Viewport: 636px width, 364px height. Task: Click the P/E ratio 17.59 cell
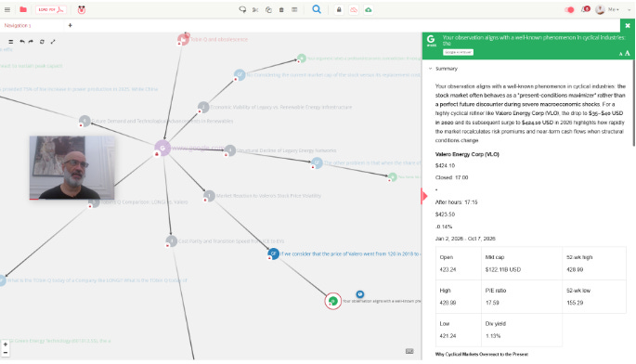522,296
